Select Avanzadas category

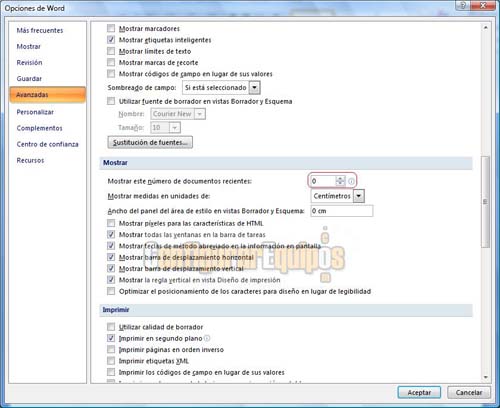click(47, 95)
